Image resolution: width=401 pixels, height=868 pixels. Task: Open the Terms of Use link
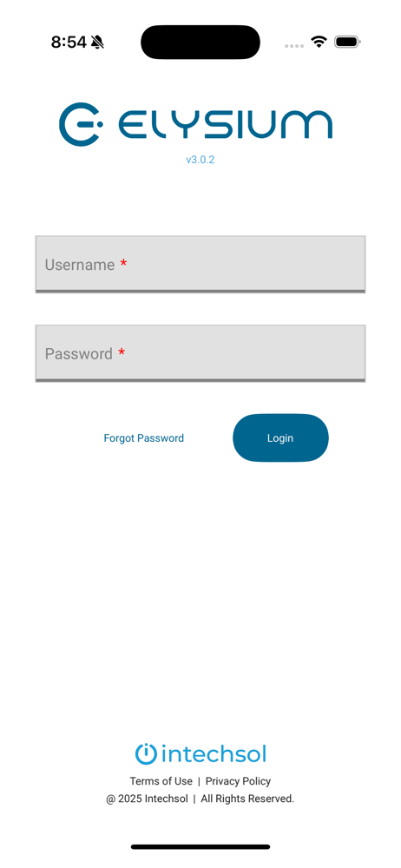click(x=161, y=781)
